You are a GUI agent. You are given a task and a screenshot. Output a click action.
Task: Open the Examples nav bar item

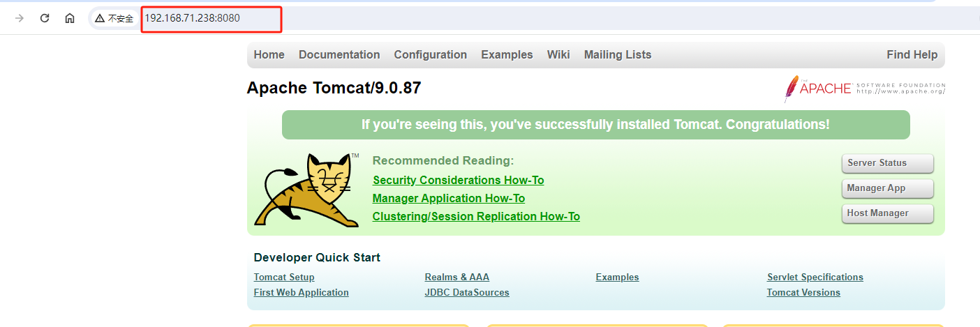(507, 55)
